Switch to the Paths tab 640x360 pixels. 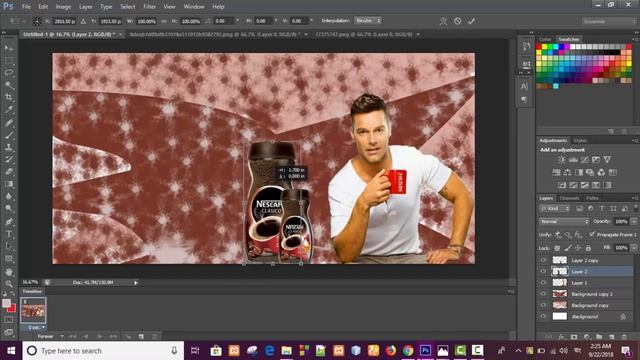592,198
